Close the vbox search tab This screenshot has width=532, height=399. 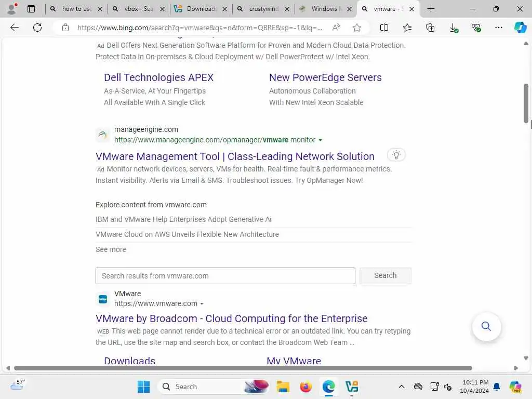coord(162,9)
